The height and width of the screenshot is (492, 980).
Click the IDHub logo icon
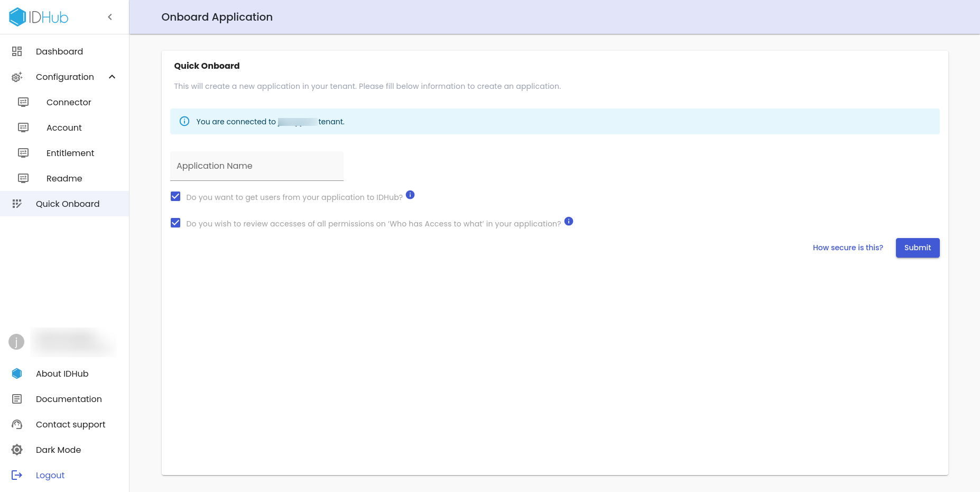17,17
